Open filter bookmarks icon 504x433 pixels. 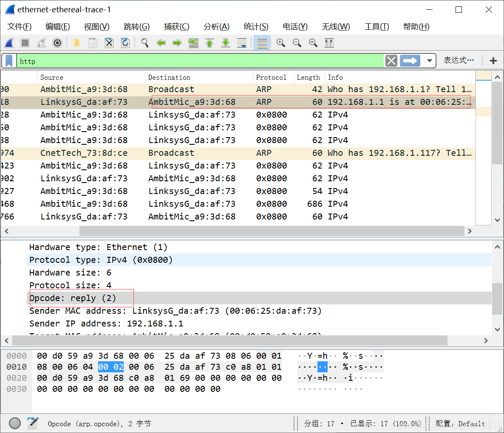9,61
